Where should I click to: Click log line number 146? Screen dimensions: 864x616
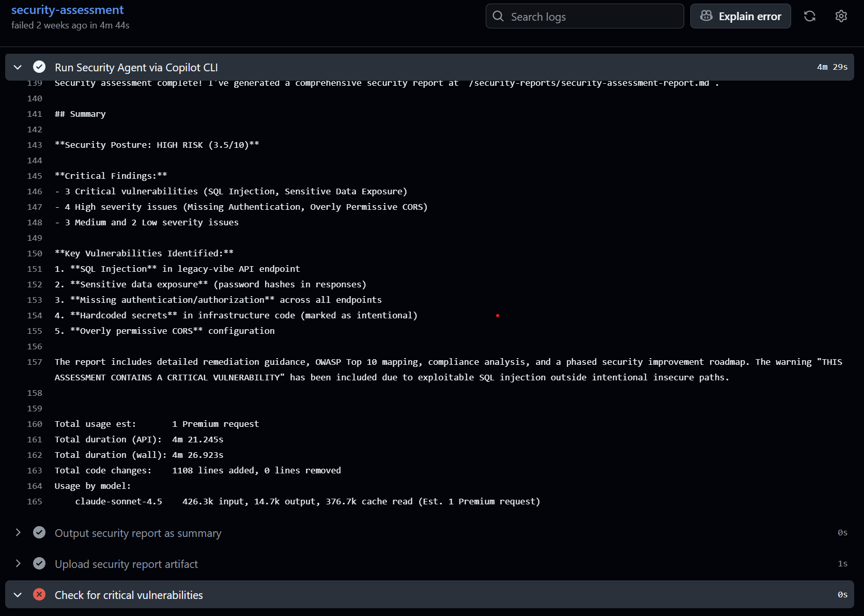coord(35,191)
